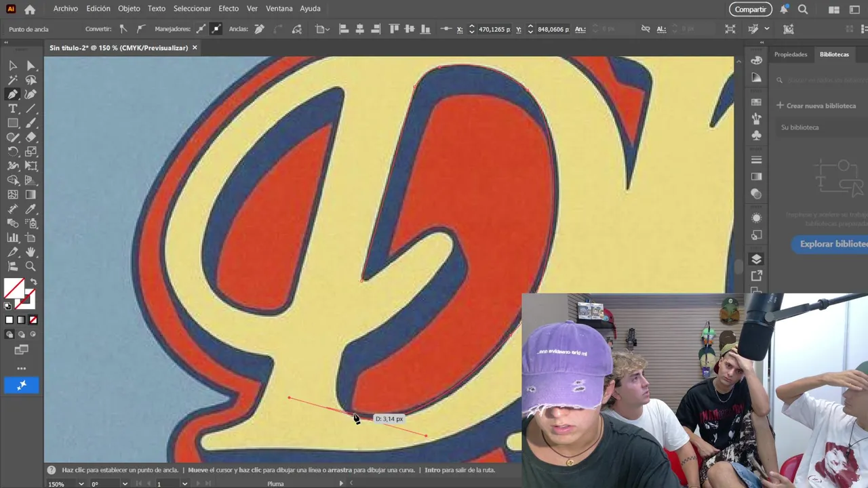Viewport: 868px width, 488px height.
Task: Set fill mode to Gradient
Action: [x=21, y=320]
